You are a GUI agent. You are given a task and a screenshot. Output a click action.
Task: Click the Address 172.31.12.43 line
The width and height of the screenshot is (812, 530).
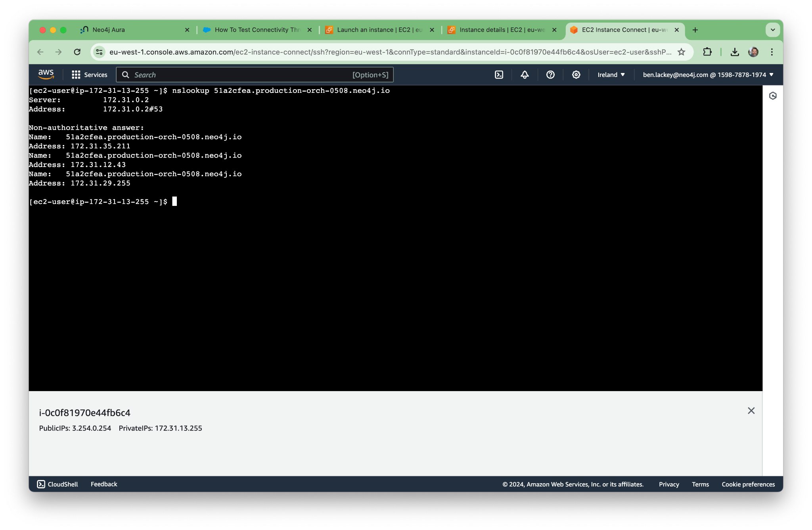click(77, 165)
